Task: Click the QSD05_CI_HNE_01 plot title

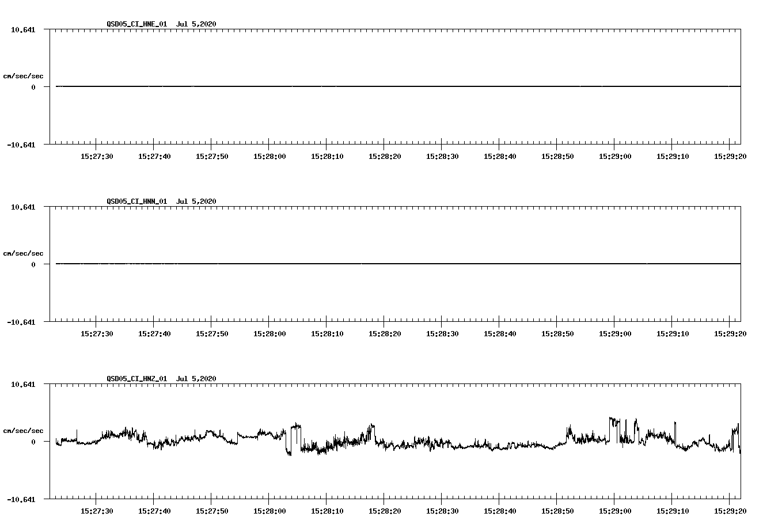Action: tap(161, 24)
